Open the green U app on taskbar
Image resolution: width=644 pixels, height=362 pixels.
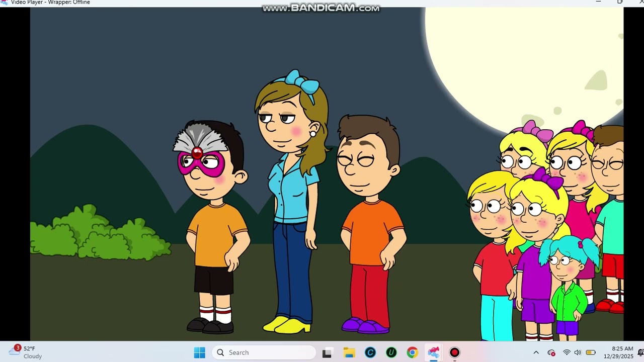point(391,352)
